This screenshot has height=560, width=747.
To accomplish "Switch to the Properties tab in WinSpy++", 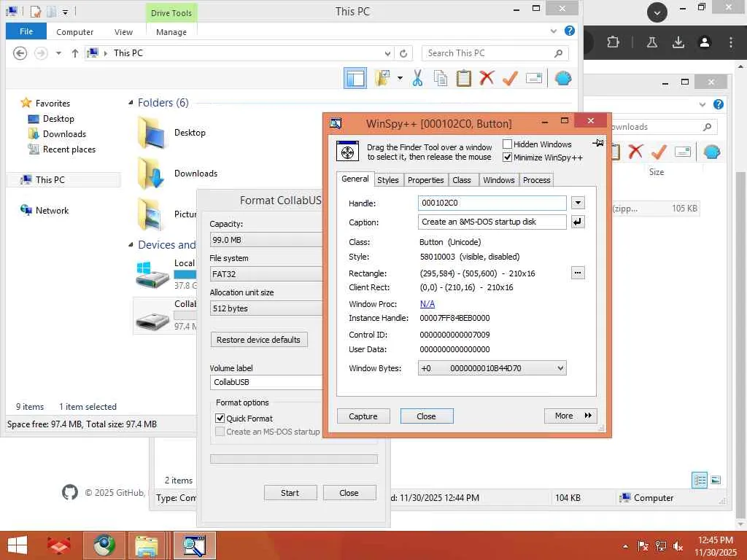I will click(425, 180).
